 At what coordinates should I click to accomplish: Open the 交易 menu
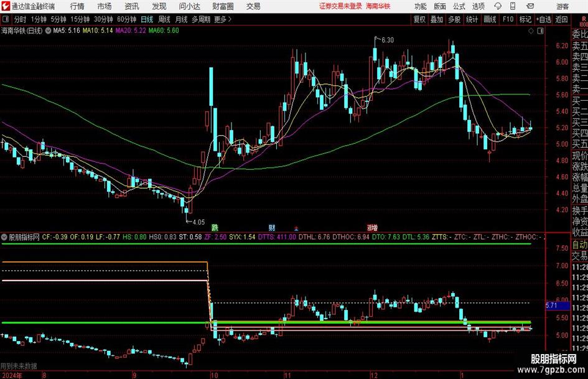pos(253,6)
